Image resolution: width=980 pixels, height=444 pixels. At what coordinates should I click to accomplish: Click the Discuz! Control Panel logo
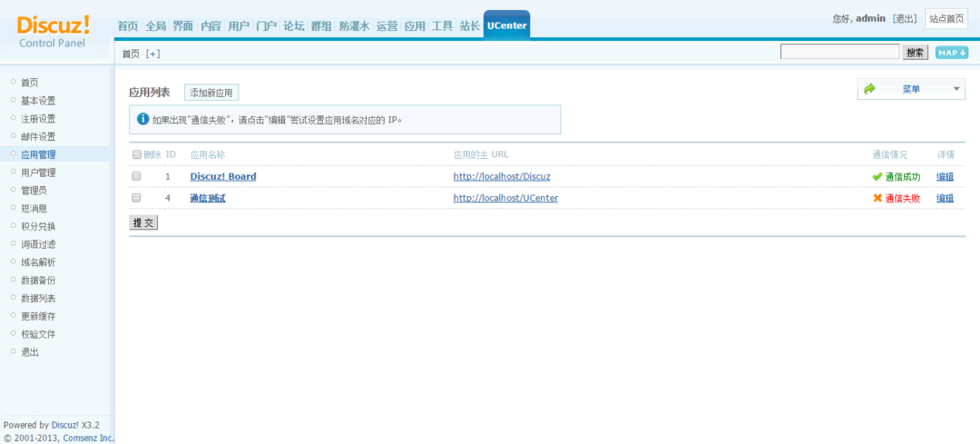pos(54,32)
